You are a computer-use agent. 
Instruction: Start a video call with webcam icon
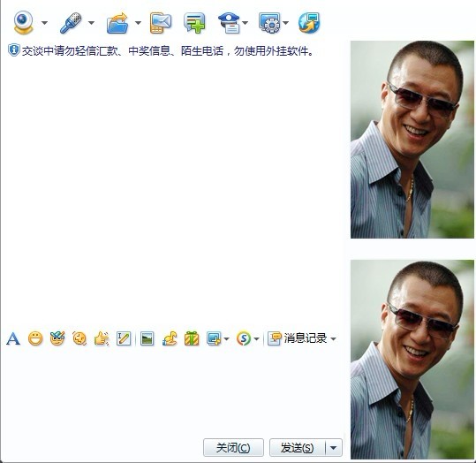pyautogui.click(x=23, y=22)
